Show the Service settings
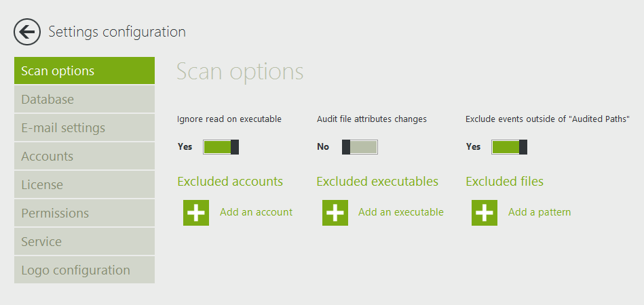This screenshot has height=305, width=644. point(84,242)
